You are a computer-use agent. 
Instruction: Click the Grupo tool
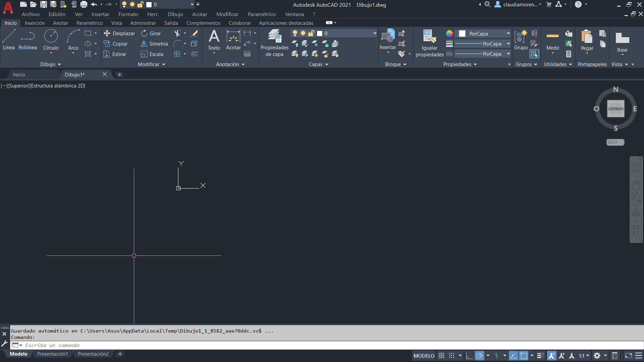521,40
